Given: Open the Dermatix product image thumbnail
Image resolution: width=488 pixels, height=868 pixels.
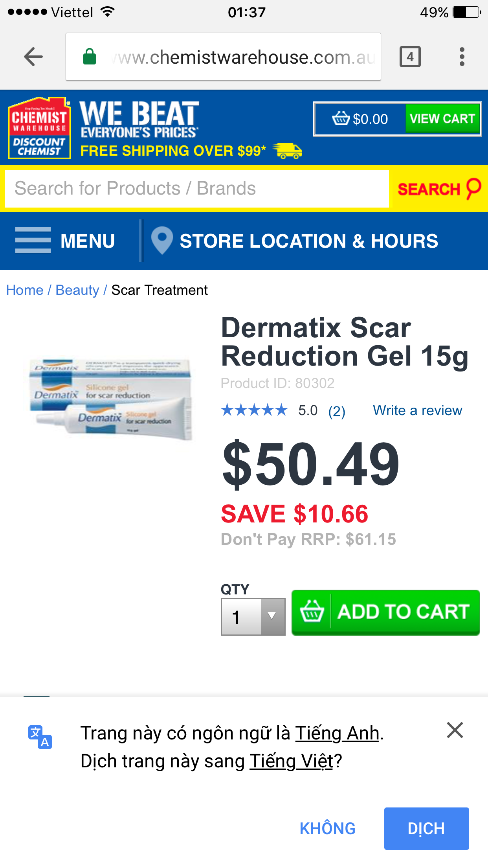Looking at the screenshot, I should 111,399.
